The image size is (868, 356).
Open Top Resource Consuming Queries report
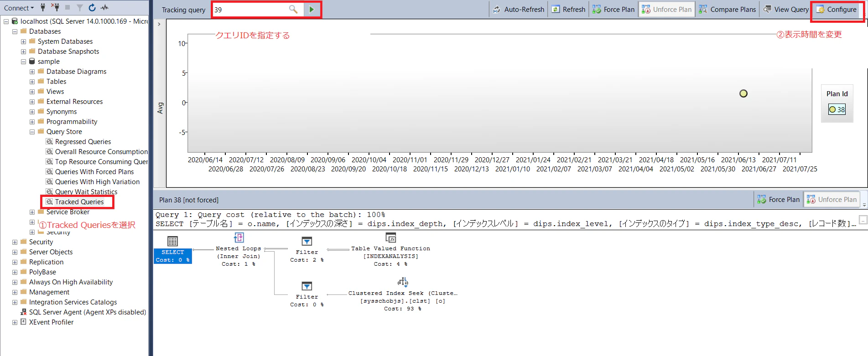pos(101,162)
